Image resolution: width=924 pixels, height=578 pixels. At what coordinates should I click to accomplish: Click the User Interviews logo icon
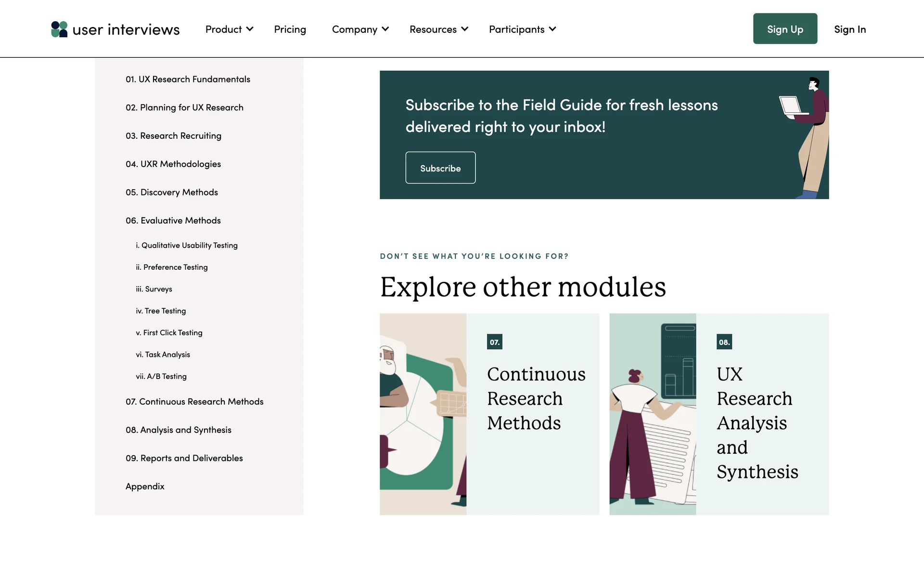coord(59,29)
